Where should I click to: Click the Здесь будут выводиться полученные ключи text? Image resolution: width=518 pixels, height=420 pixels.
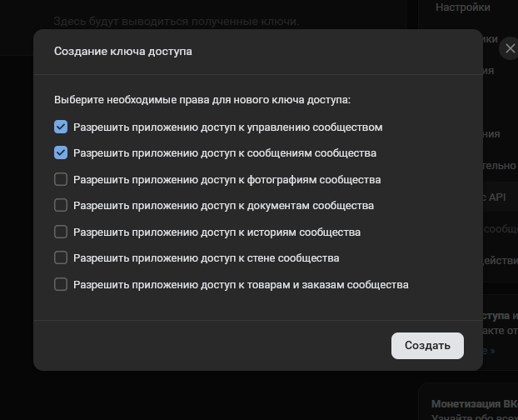pos(176,21)
